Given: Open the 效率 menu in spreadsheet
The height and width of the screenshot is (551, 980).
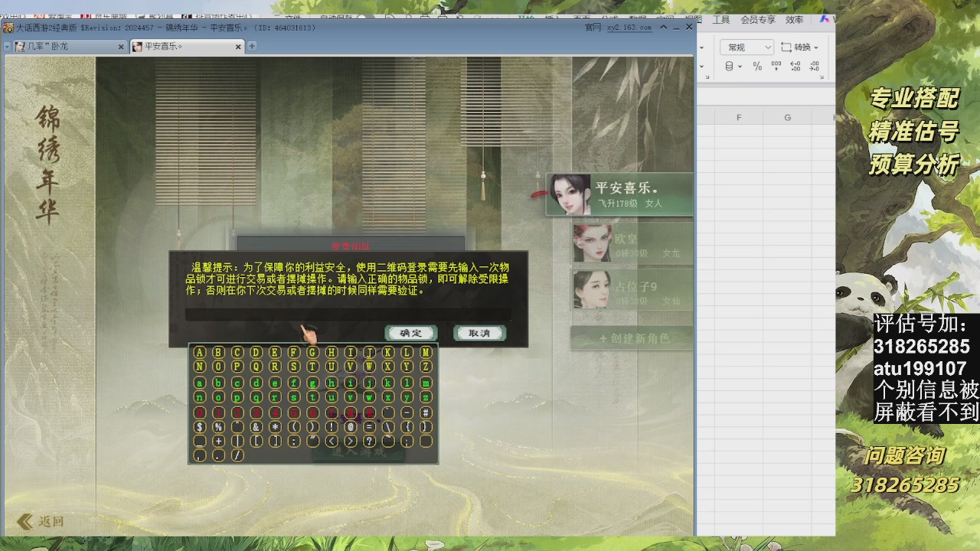Looking at the screenshot, I should coord(795,20).
